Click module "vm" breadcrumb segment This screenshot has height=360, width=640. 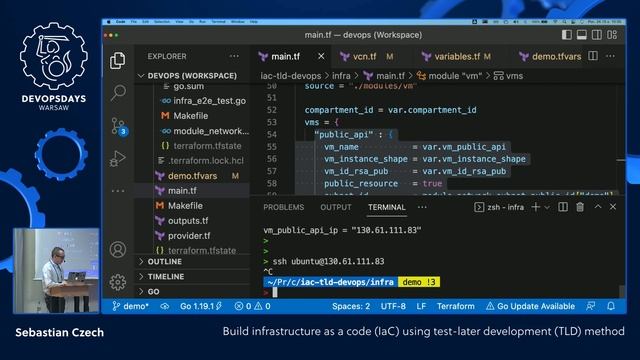pyautogui.click(x=449, y=76)
